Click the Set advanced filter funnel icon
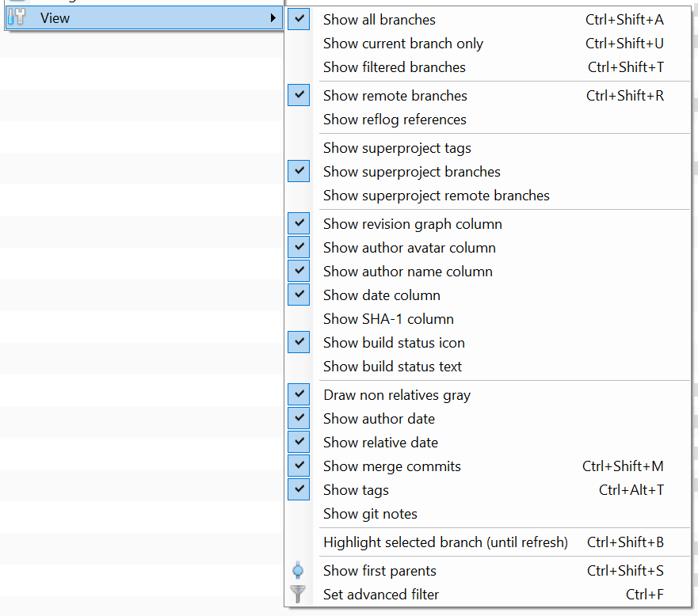The width and height of the screenshot is (698, 616). 298,595
